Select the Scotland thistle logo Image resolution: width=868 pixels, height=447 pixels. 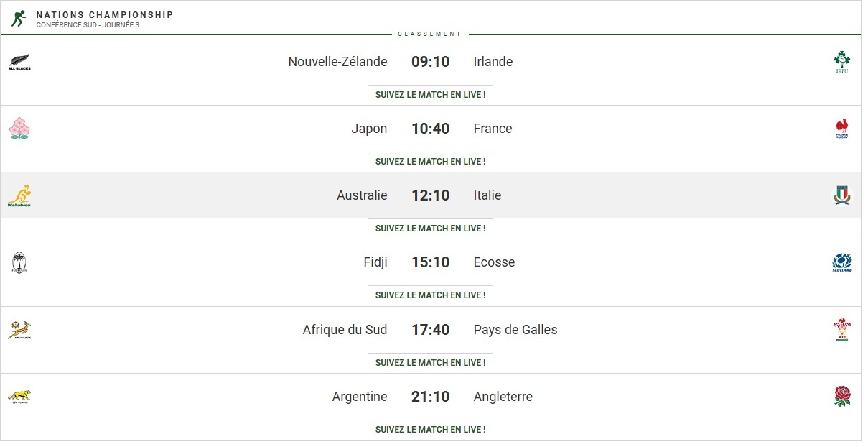tap(841, 262)
